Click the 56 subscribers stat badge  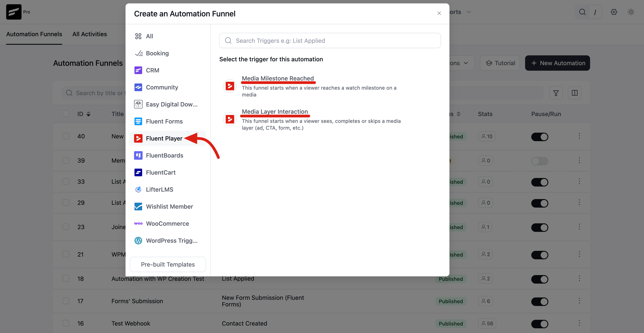(x=487, y=323)
